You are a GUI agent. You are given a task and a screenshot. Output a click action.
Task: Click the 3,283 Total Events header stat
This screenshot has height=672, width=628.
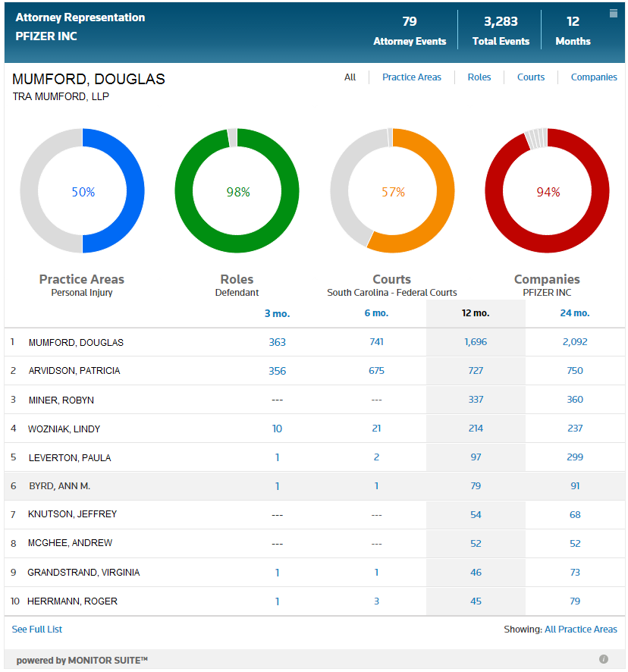(x=501, y=31)
